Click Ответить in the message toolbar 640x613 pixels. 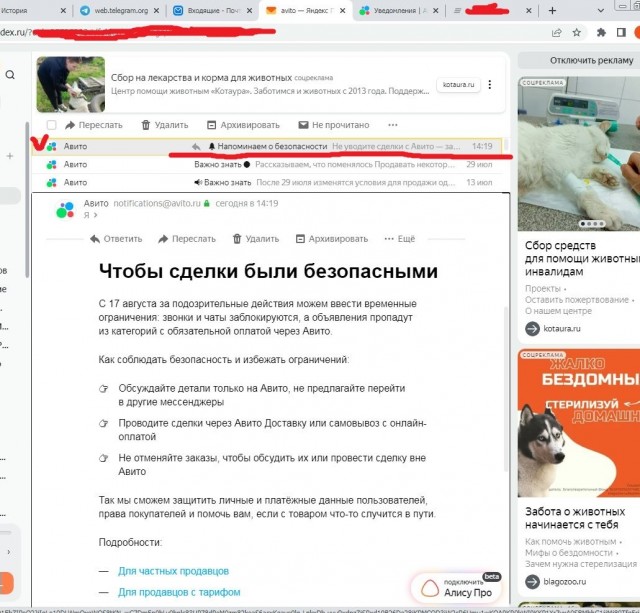pyautogui.click(x=116, y=239)
